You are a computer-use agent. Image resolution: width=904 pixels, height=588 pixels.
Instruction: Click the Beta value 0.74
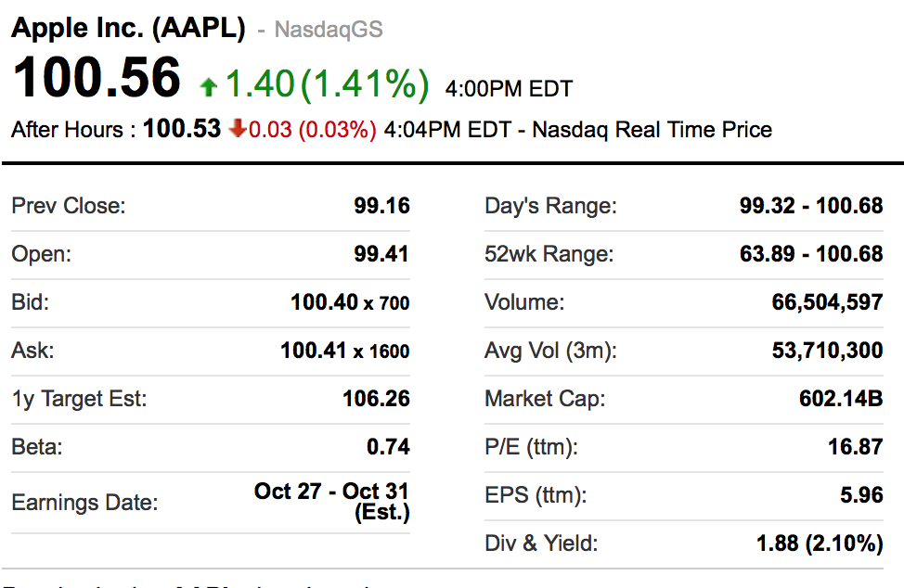pyautogui.click(x=388, y=447)
